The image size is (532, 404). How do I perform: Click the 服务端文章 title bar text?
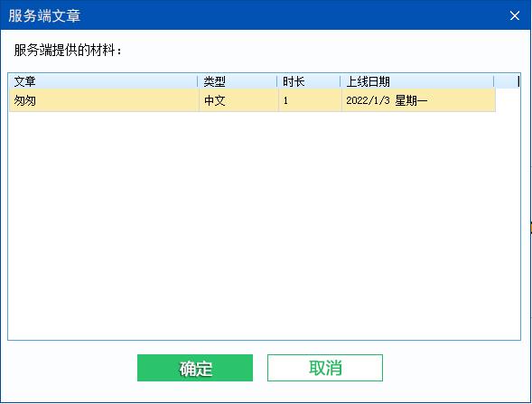tap(44, 15)
